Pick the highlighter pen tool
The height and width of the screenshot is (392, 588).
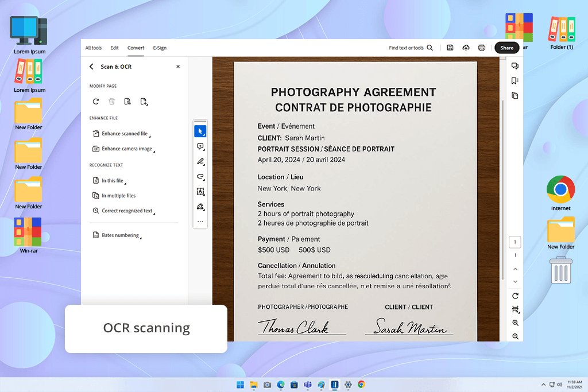coord(200,161)
